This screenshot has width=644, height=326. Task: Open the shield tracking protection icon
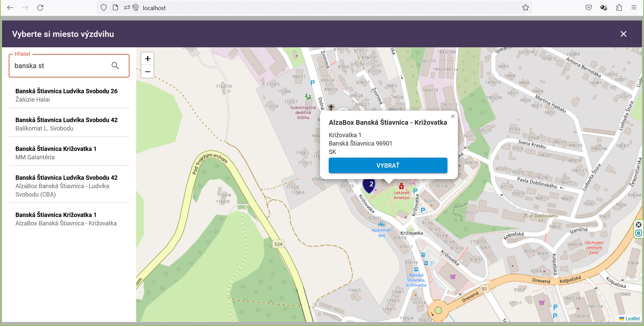(104, 8)
